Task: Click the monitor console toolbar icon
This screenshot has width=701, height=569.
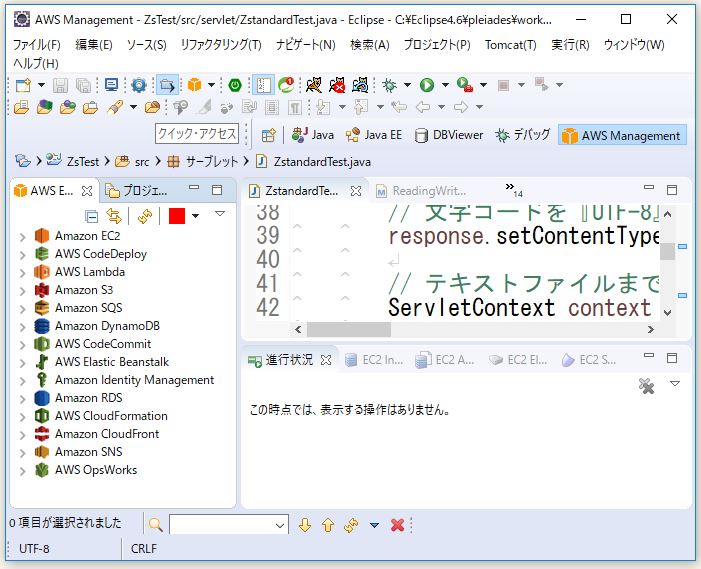Action: point(111,84)
